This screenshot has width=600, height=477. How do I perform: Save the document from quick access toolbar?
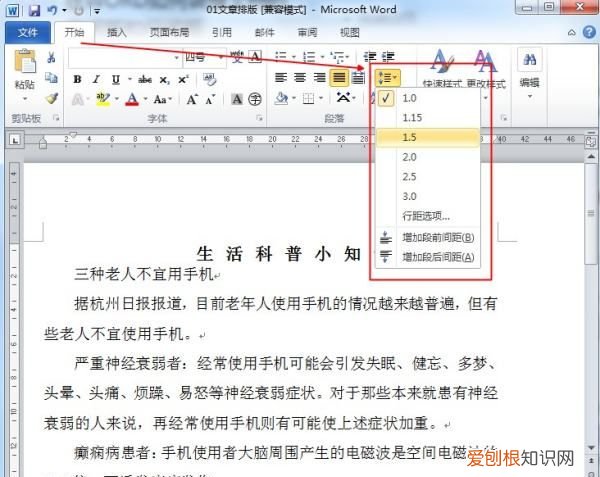coord(34,10)
